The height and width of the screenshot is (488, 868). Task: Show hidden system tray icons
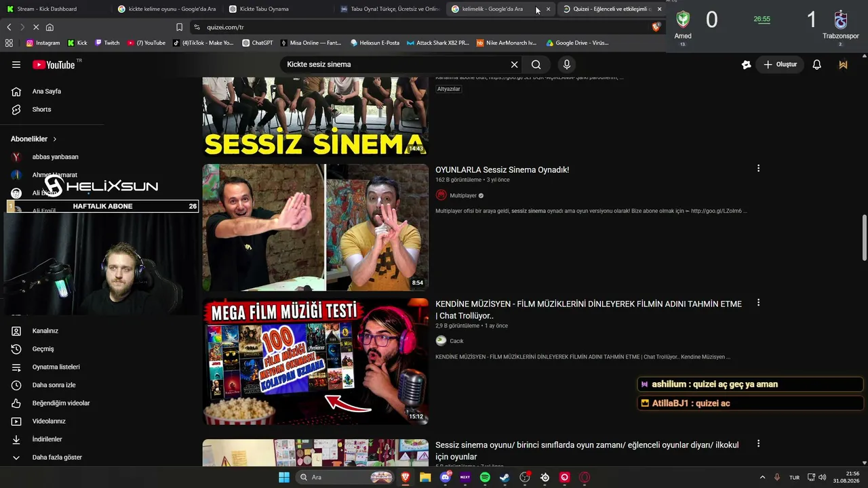(762, 477)
